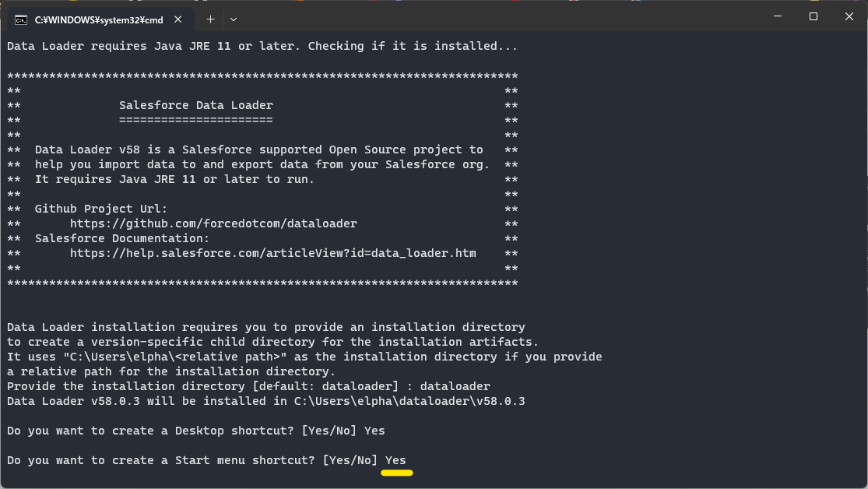Click the Desktop shortcut Yes response
868x489 pixels.
click(x=374, y=430)
